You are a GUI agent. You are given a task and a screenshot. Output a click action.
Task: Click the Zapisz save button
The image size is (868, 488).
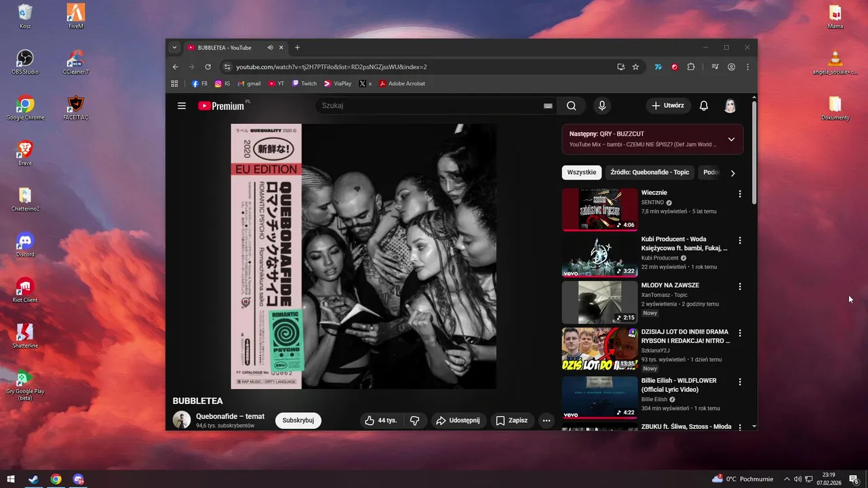point(511,420)
